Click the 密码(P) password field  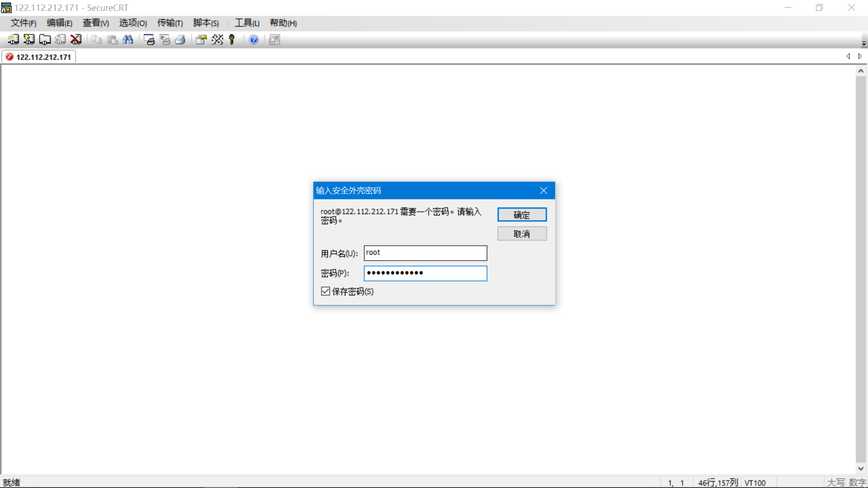click(x=425, y=273)
